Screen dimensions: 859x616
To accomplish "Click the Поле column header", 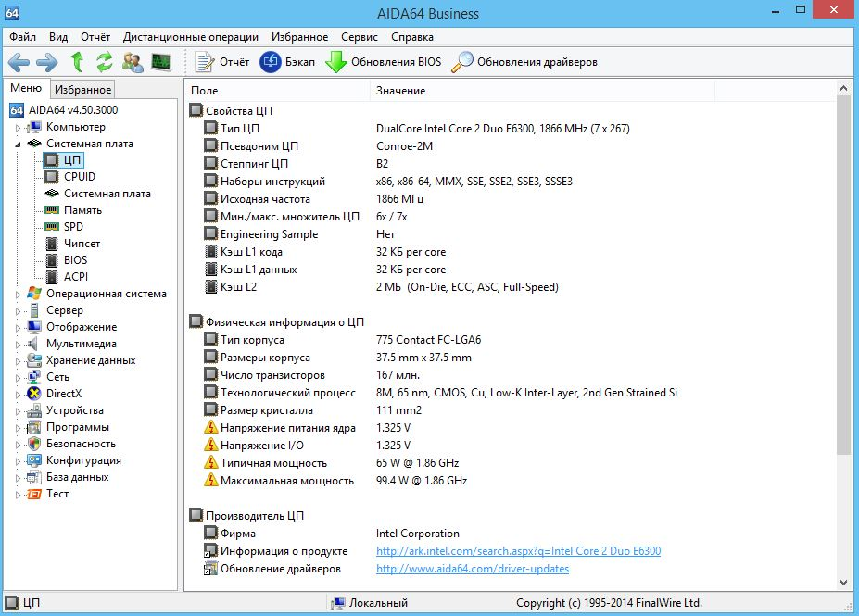I will pyautogui.click(x=278, y=91).
